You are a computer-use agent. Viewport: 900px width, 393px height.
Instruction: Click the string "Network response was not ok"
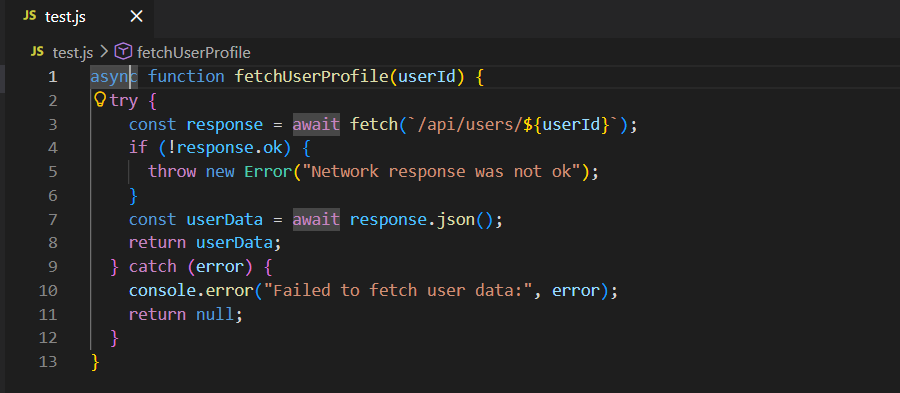(442, 172)
